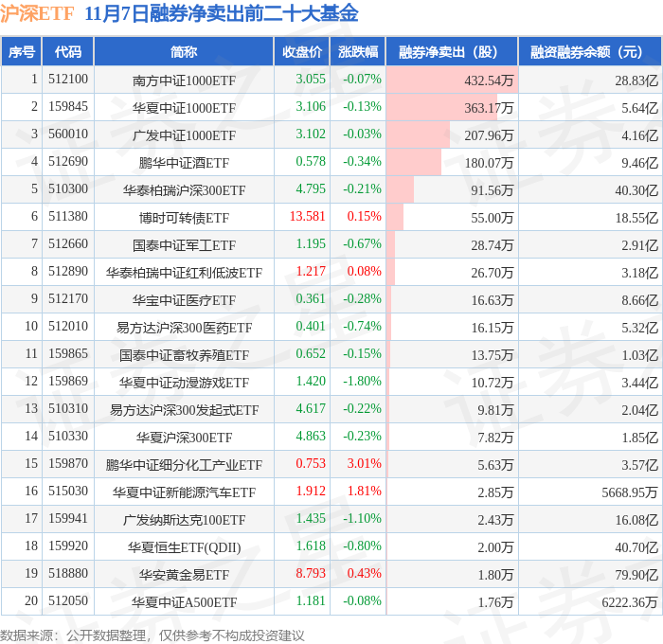Image resolution: width=663 pixels, height=644 pixels.
Task: Click the 40.30亿 balance value
Action: tap(636, 190)
